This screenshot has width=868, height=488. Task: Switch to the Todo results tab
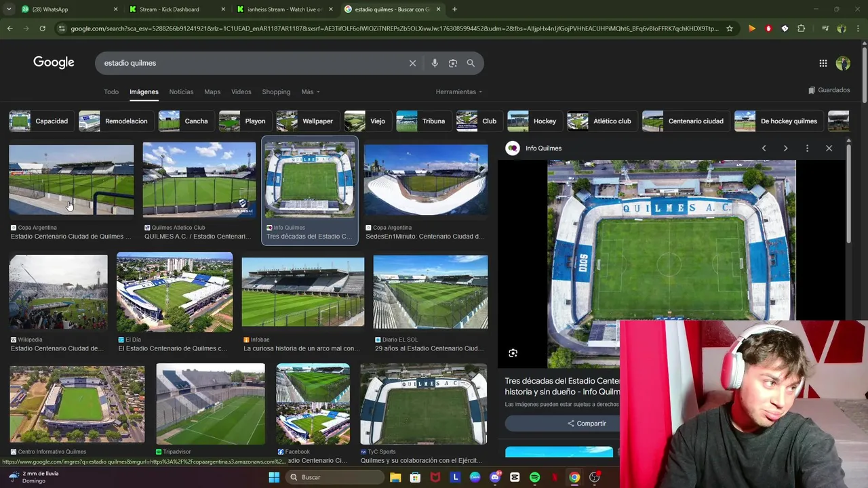tap(111, 91)
